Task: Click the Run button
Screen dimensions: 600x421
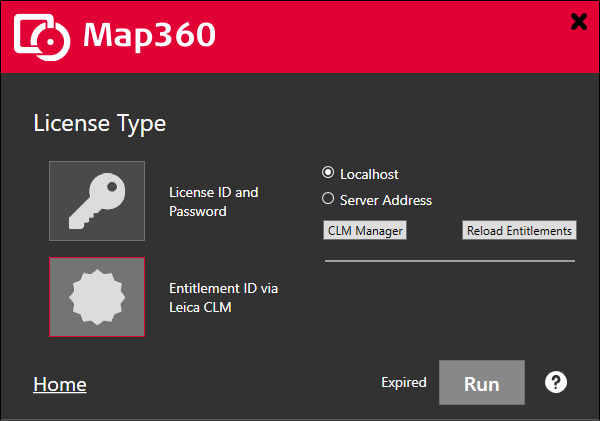Action: point(482,382)
